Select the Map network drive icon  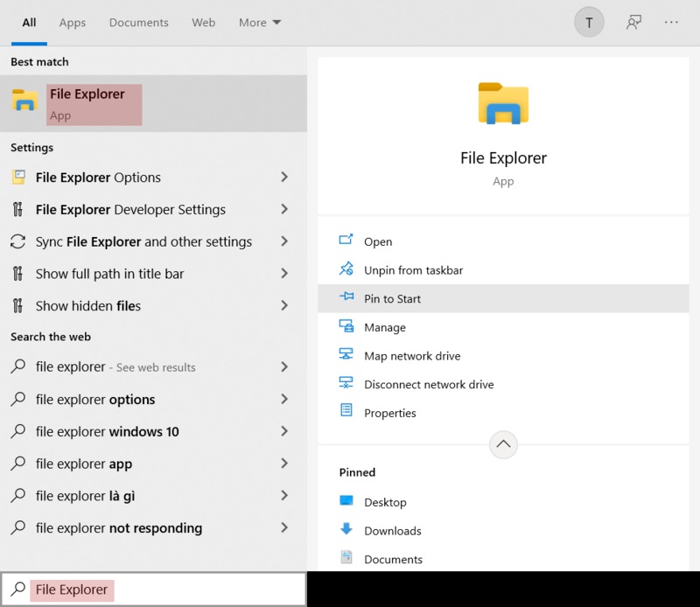tap(346, 355)
